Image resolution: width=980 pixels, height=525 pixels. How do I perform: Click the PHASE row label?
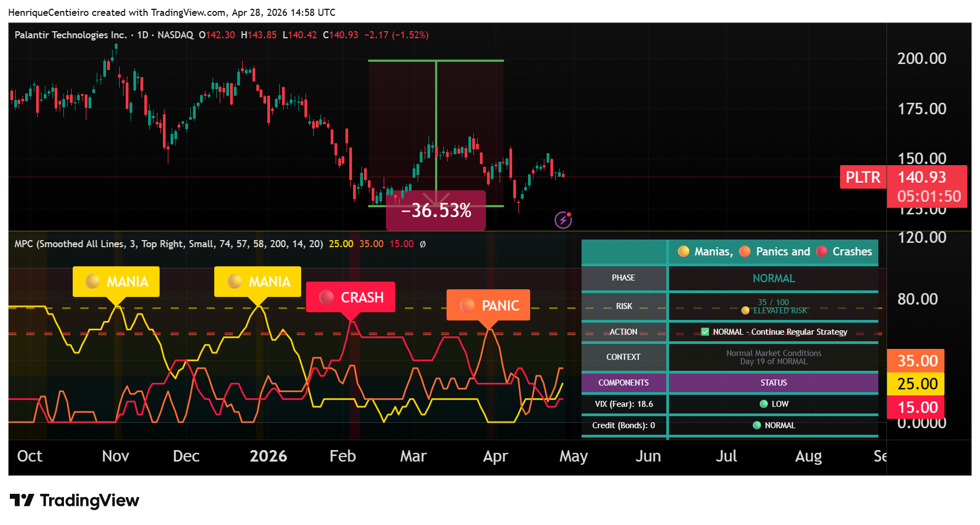624,278
